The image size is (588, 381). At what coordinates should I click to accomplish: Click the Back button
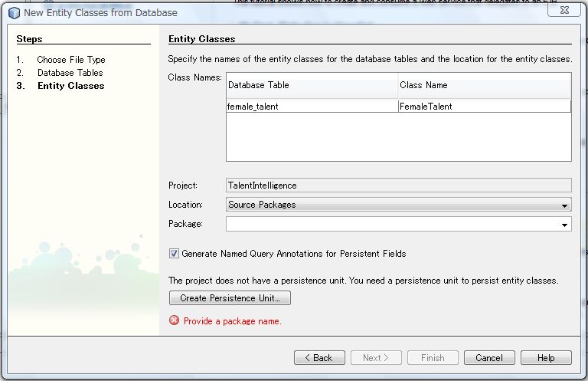[318, 357]
